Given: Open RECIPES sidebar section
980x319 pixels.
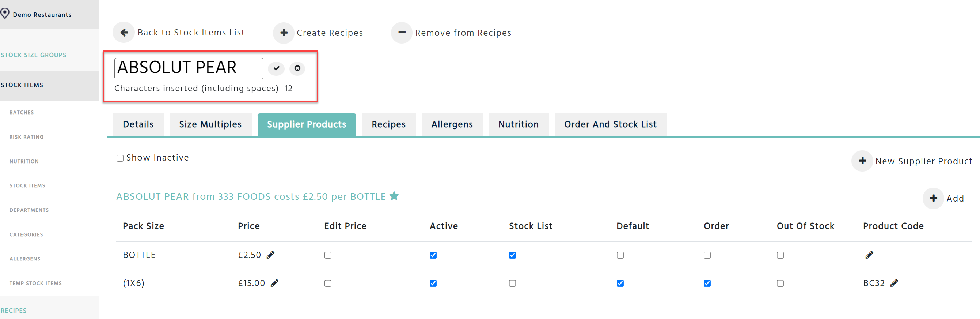Looking at the screenshot, I should (x=14, y=311).
